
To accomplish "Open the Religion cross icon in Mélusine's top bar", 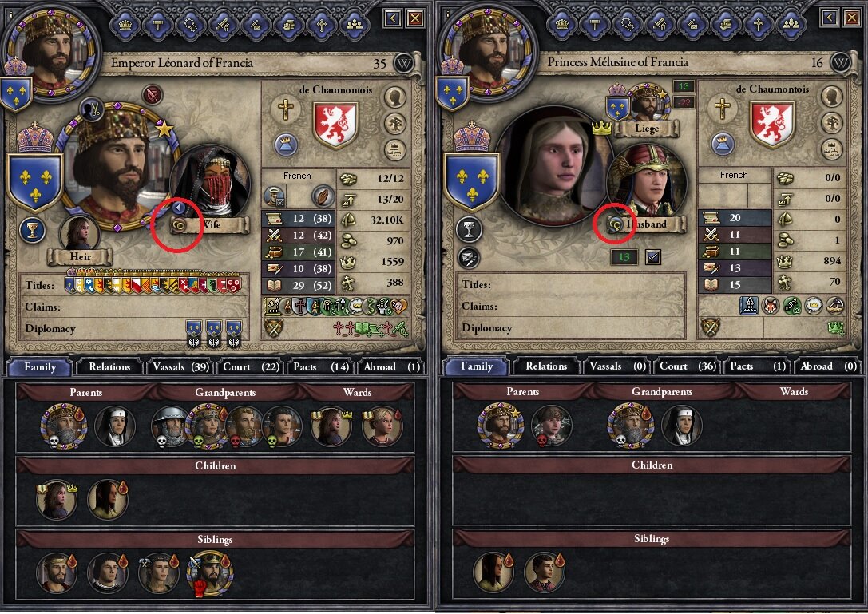I will [758, 25].
